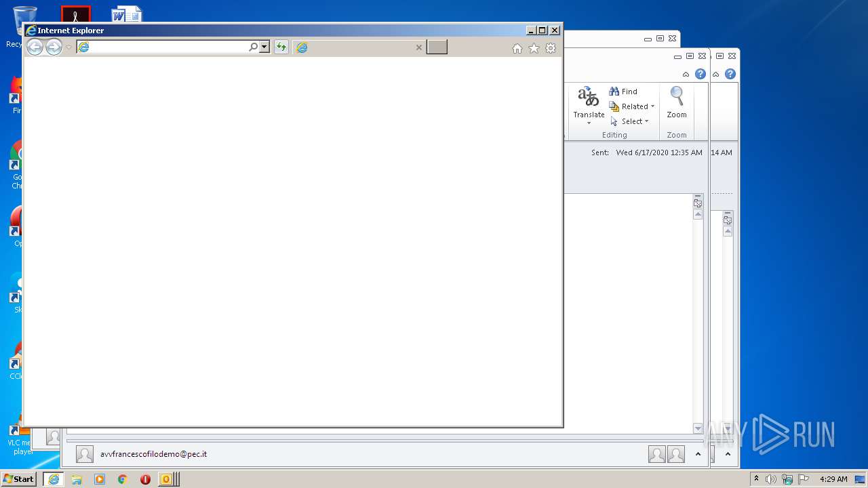Launch Opera from the taskbar

click(145, 479)
